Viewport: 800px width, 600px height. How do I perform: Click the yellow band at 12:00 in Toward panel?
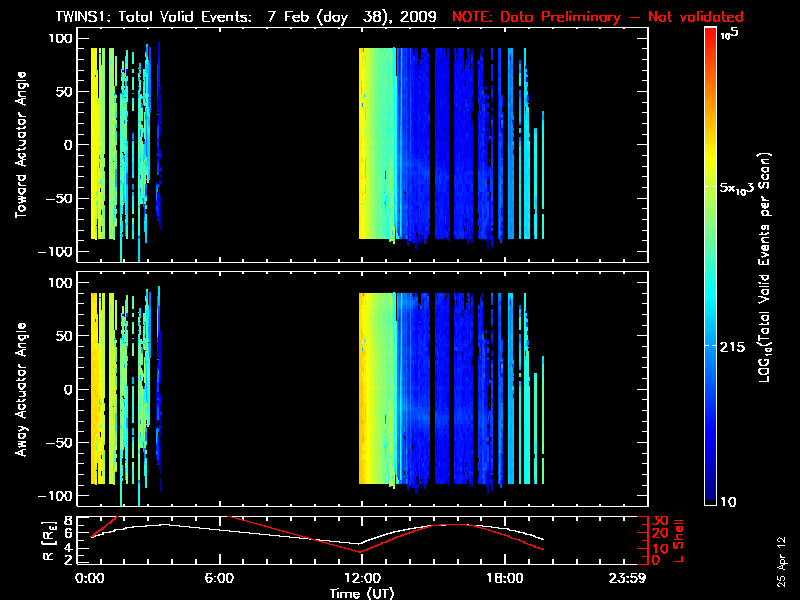point(368,145)
